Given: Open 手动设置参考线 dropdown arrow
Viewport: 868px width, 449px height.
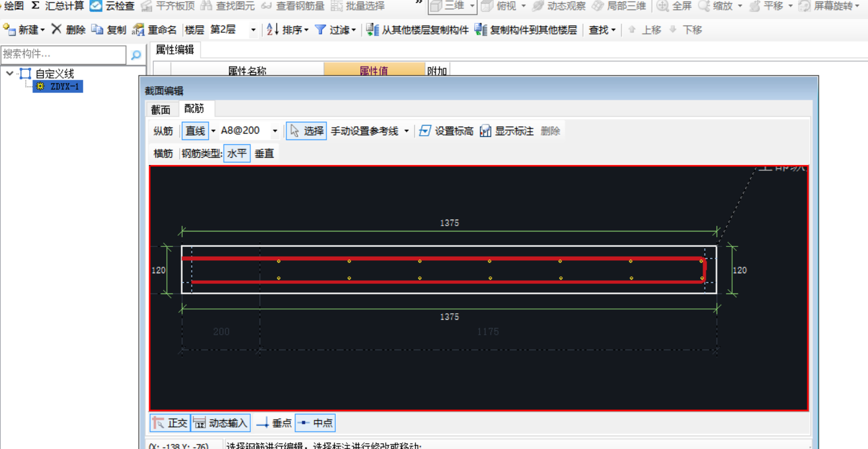Looking at the screenshot, I should [407, 131].
